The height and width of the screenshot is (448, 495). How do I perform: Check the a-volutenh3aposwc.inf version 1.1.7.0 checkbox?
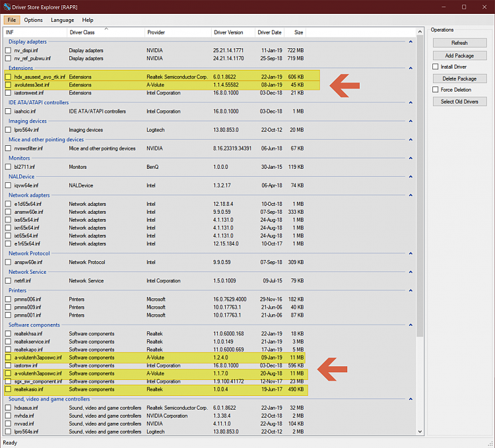tap(8, 373)
